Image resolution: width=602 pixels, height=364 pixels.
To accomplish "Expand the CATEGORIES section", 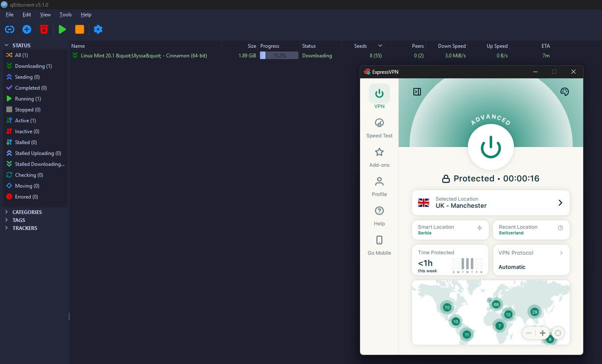I will point(6,212).
